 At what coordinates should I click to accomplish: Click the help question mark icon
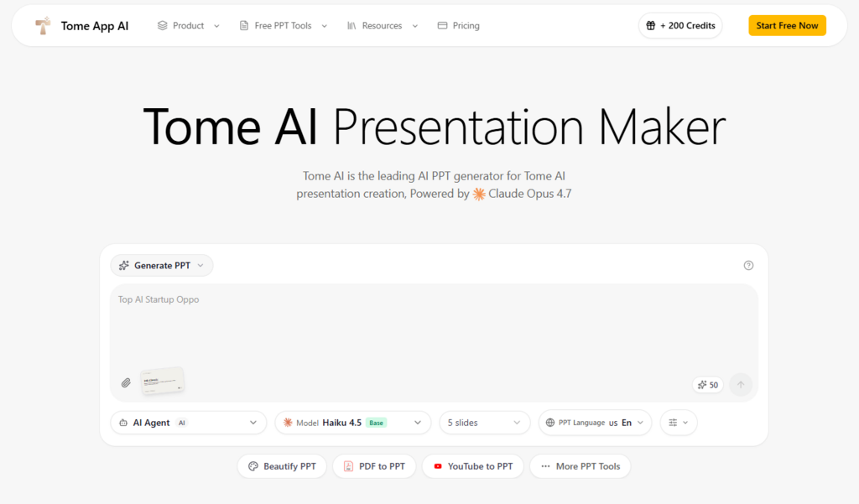(x=748, y=266)
